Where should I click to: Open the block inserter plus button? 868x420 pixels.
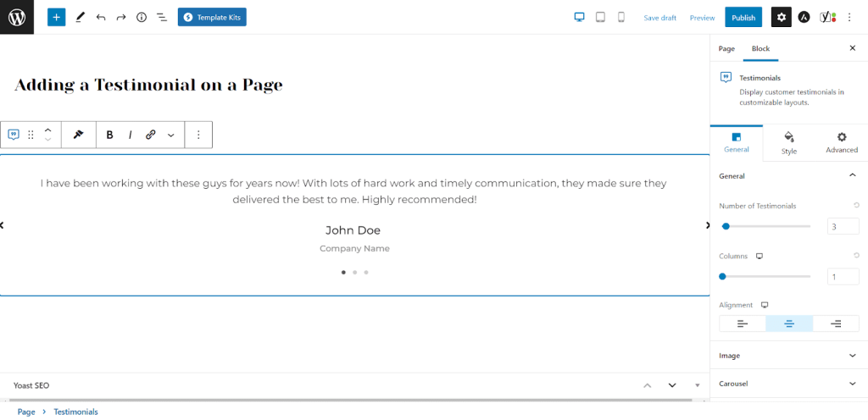[x=57, y=17]
